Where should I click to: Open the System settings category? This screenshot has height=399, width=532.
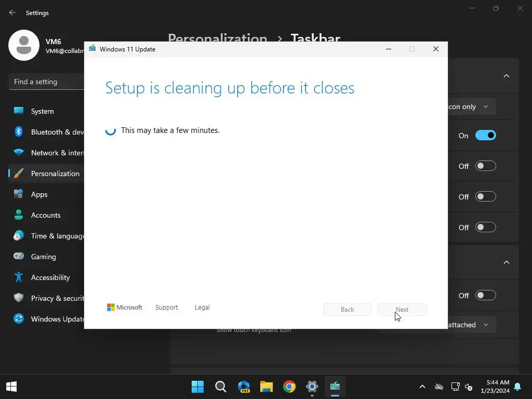[x=46, y=111]
